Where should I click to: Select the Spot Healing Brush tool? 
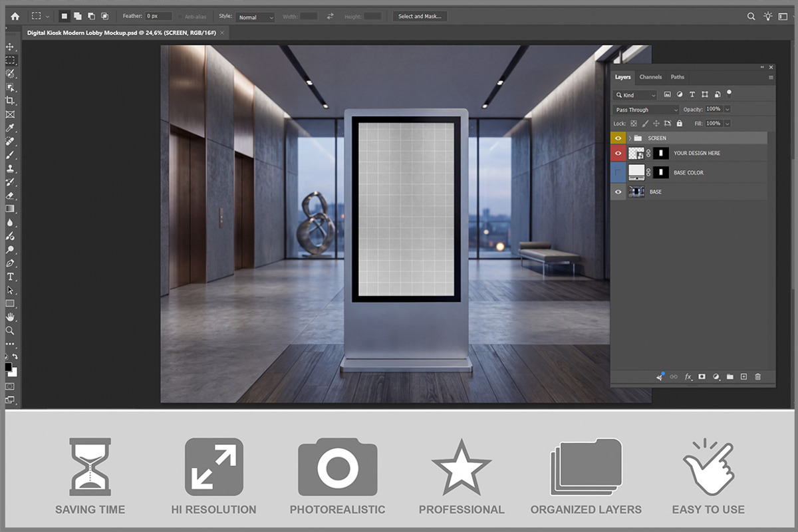pyautogui.click(x=10, y=141)
